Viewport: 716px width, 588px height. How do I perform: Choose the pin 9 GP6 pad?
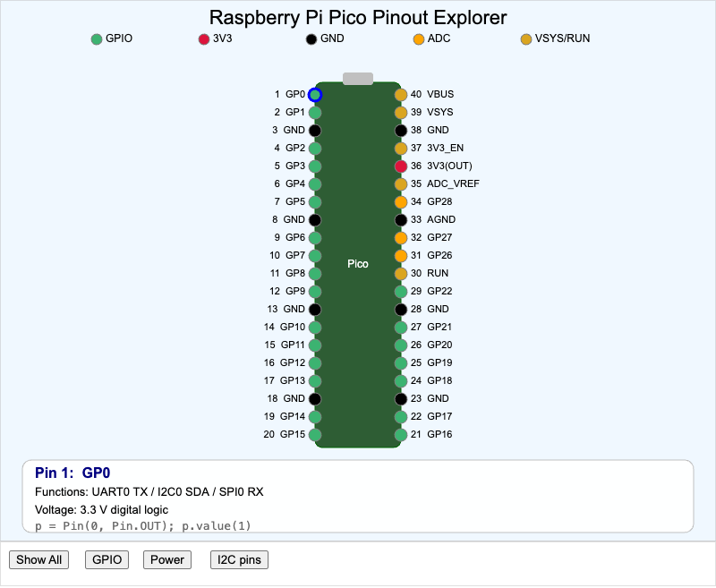coord(315,238)
